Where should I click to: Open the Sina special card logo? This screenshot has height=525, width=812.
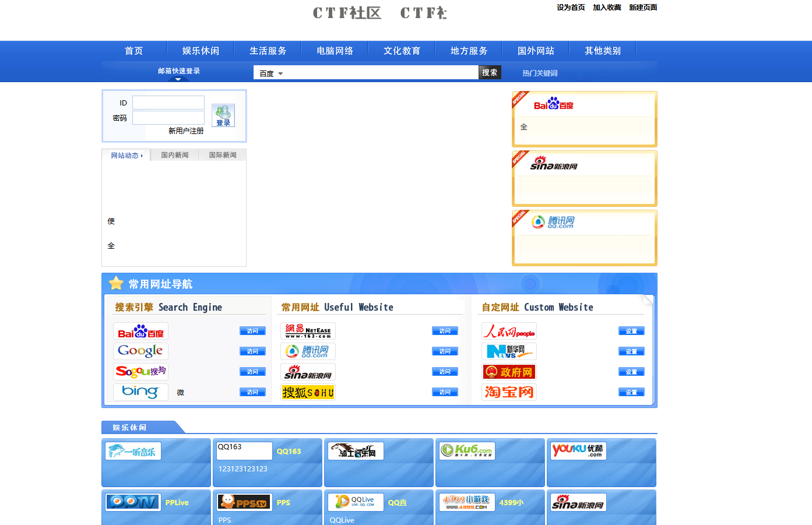point(554,164)
